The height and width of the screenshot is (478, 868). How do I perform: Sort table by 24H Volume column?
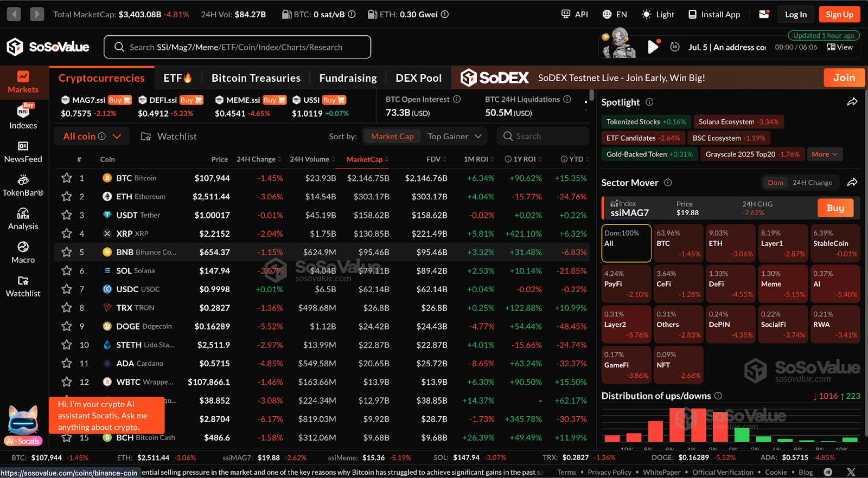pos(312,159)
